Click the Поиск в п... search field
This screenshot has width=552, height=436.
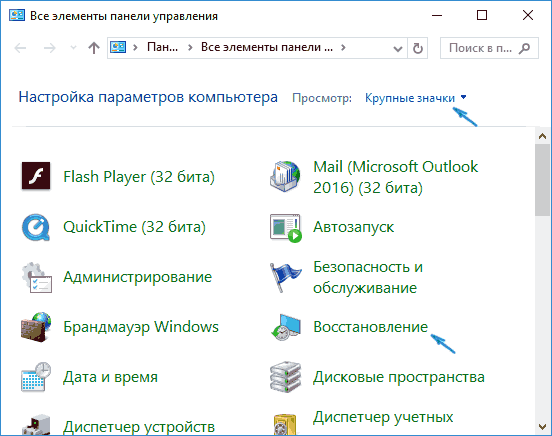pos(489,48)
